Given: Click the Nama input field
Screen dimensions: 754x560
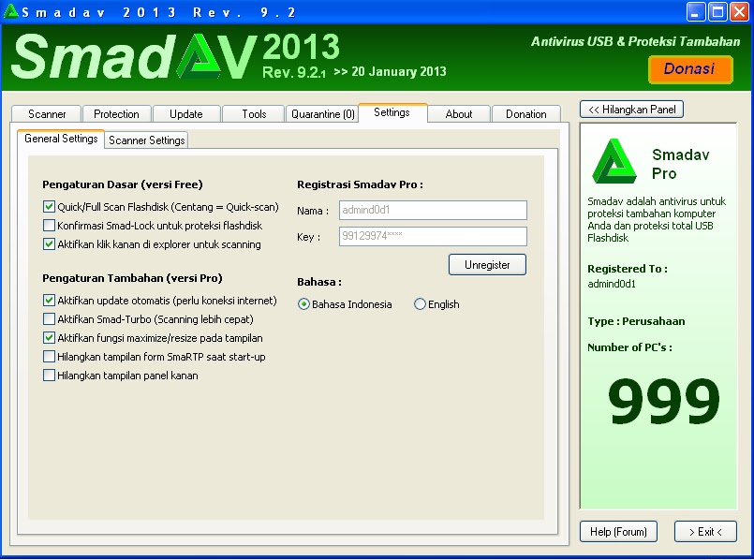Looking at the screenshot, I should 433,210.
